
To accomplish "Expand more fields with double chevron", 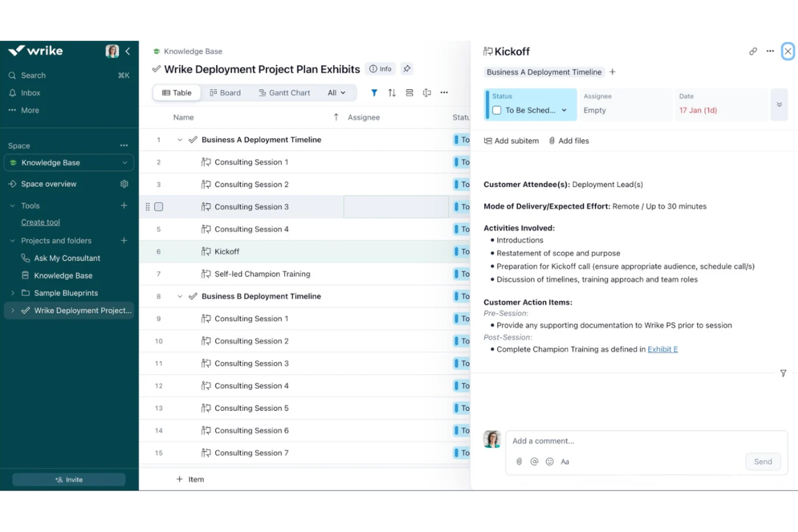I will (x=779, y=105).
